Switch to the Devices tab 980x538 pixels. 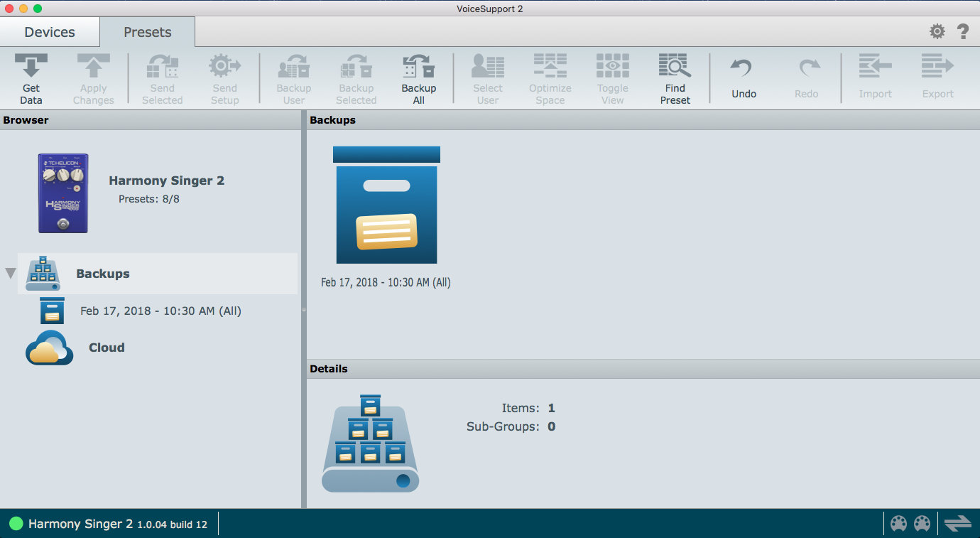click(x=50, y=32)
